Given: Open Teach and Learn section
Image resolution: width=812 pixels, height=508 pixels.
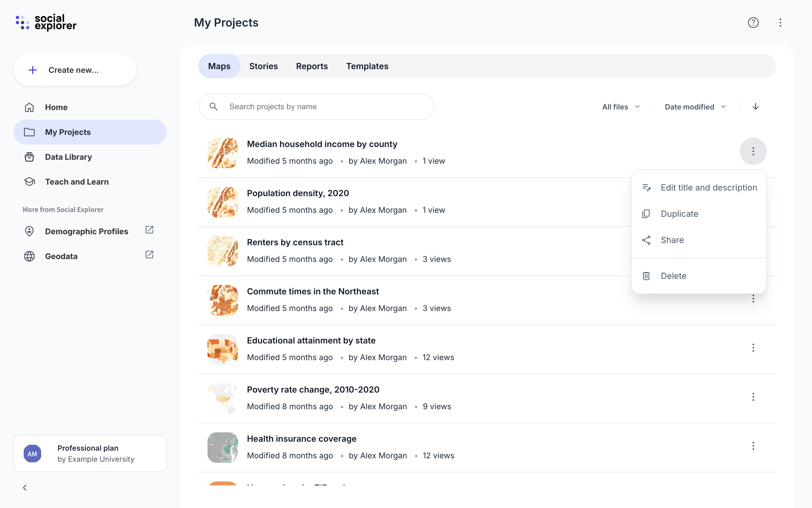Looking at the screenshot, I should tap(90, 182).
